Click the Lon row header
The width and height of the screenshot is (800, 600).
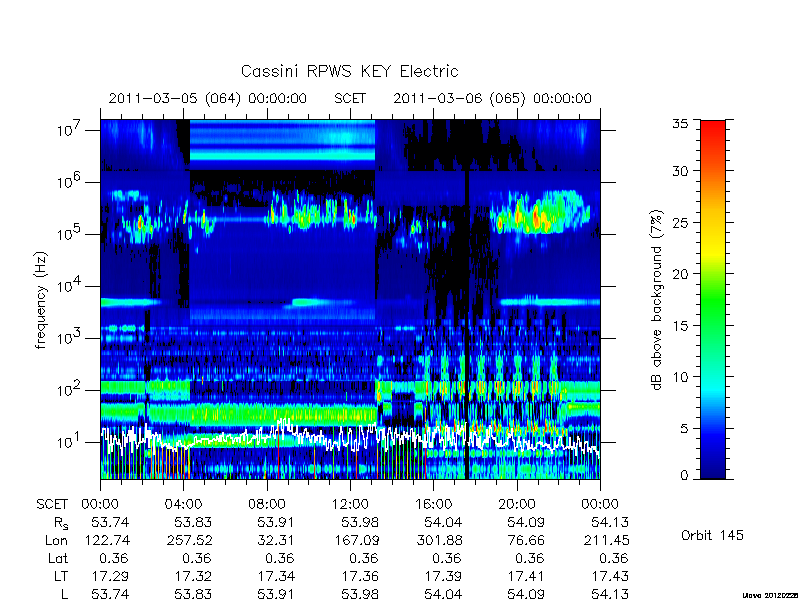coord(57,540)
